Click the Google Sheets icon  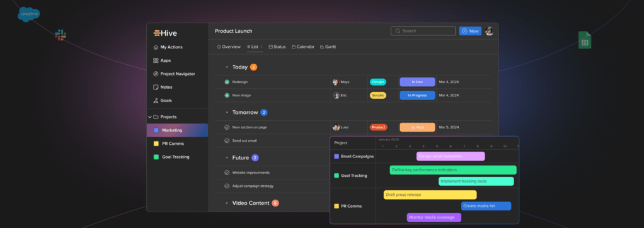[x=585, y=40]
